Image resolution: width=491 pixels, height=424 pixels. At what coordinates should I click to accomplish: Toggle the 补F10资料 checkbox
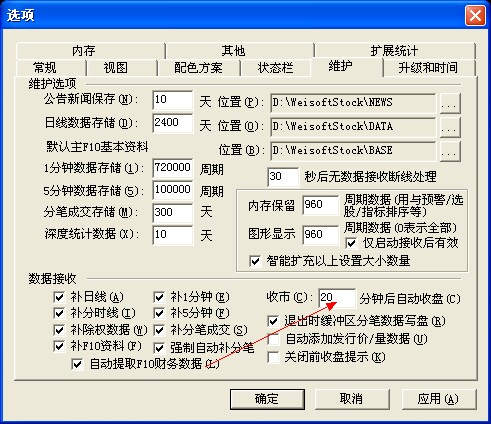pos(59,346)
